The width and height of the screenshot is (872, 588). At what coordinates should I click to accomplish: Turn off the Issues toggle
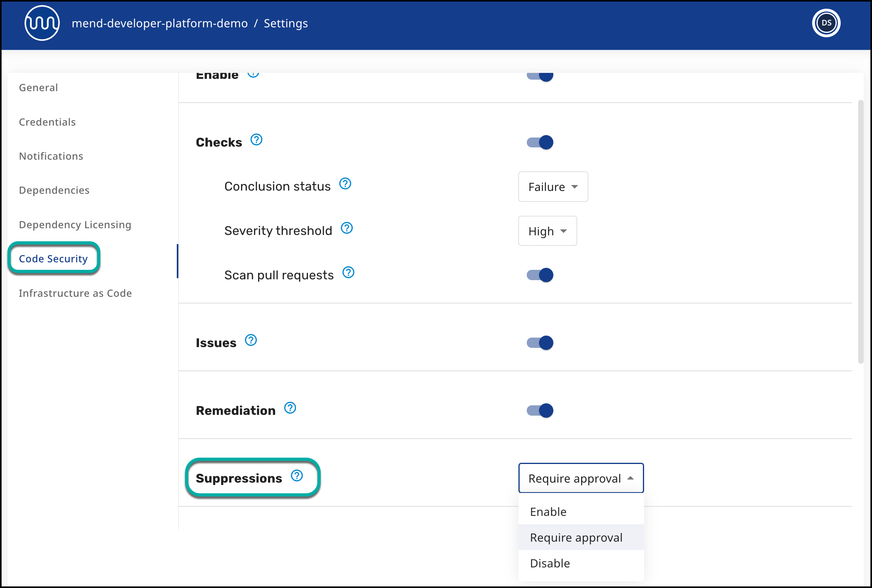(540, 343)
